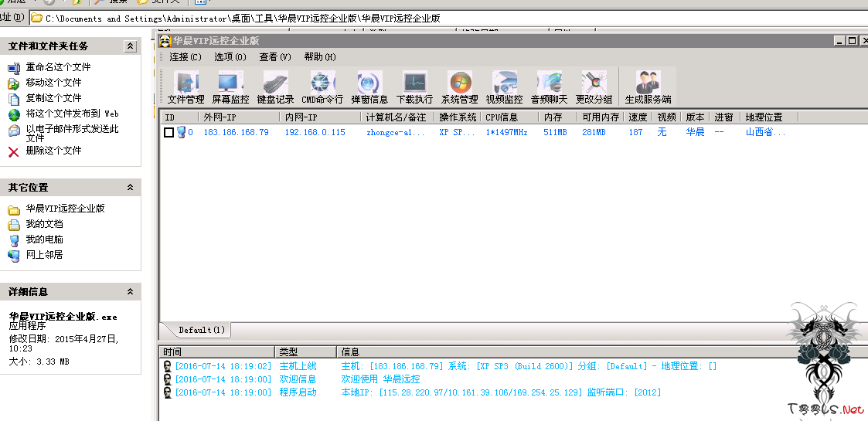Sort by the 地理位置 column header
The image size is (868, 421).
coord(770,117)
